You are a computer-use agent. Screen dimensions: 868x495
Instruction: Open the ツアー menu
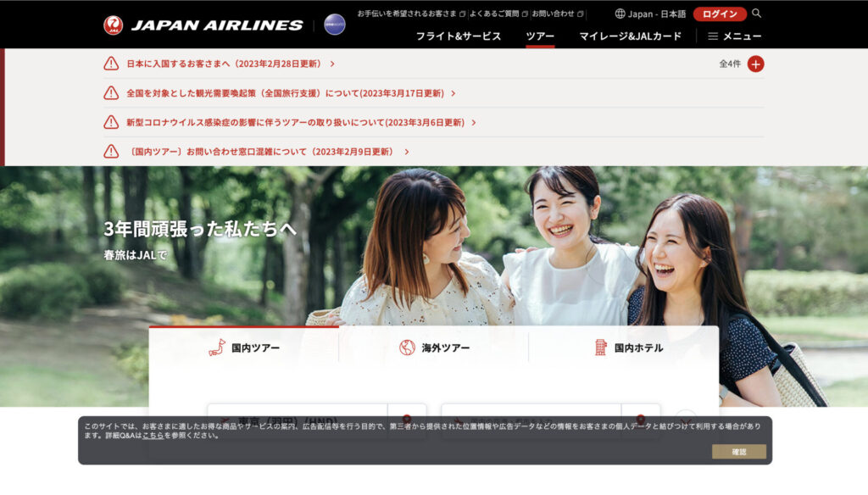tap(540, 36)
